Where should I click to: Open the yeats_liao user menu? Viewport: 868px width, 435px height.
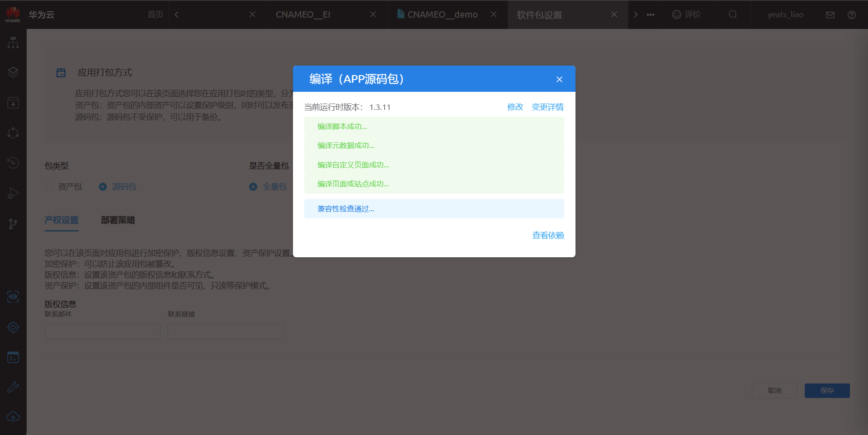point(785,14)
